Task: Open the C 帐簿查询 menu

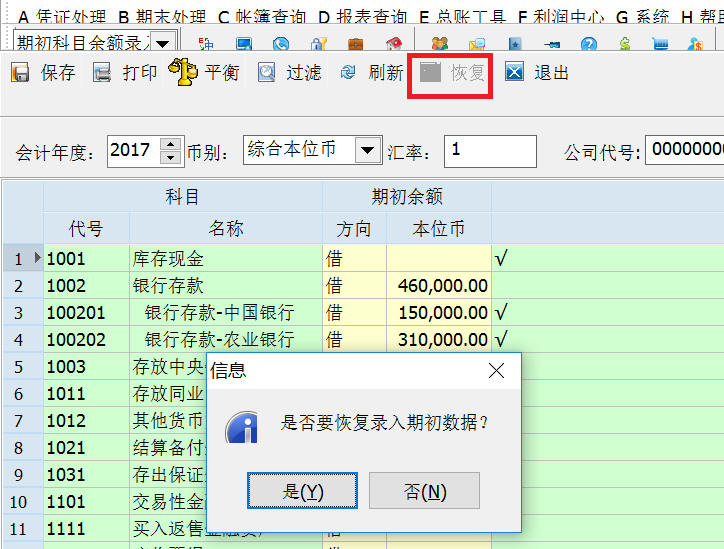Action: coord(262,17)
